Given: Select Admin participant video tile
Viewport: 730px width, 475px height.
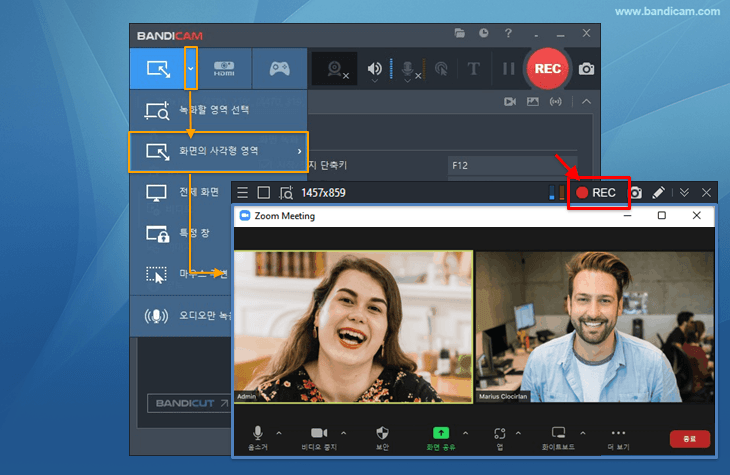Looking at the screenshot, I should pyautogui.click(x=353, y=326).
